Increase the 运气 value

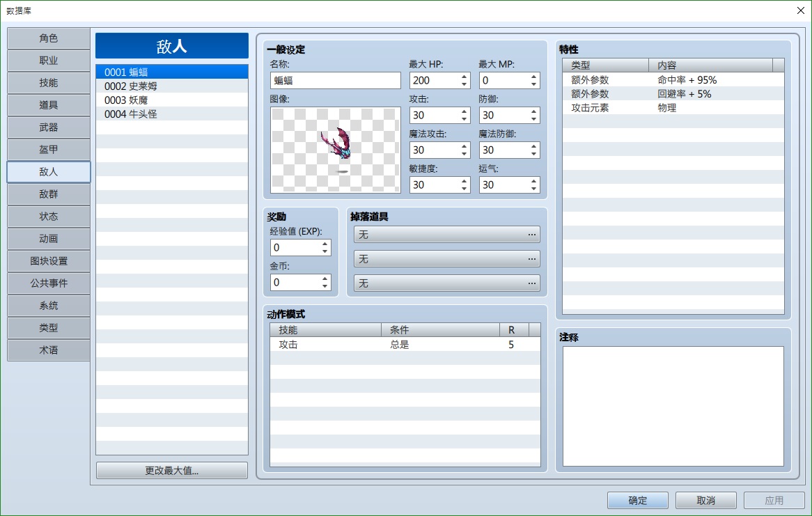pos(533,181)
